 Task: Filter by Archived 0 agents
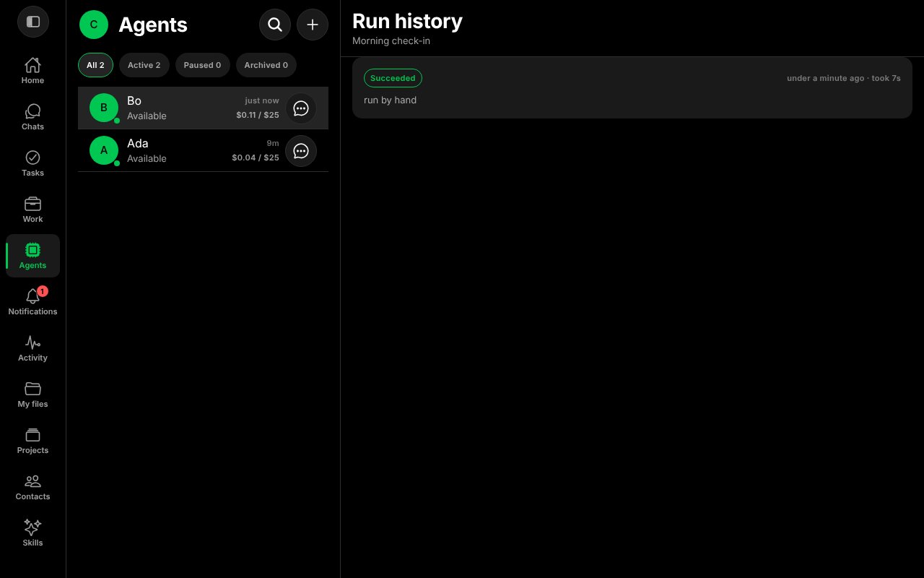266,65
